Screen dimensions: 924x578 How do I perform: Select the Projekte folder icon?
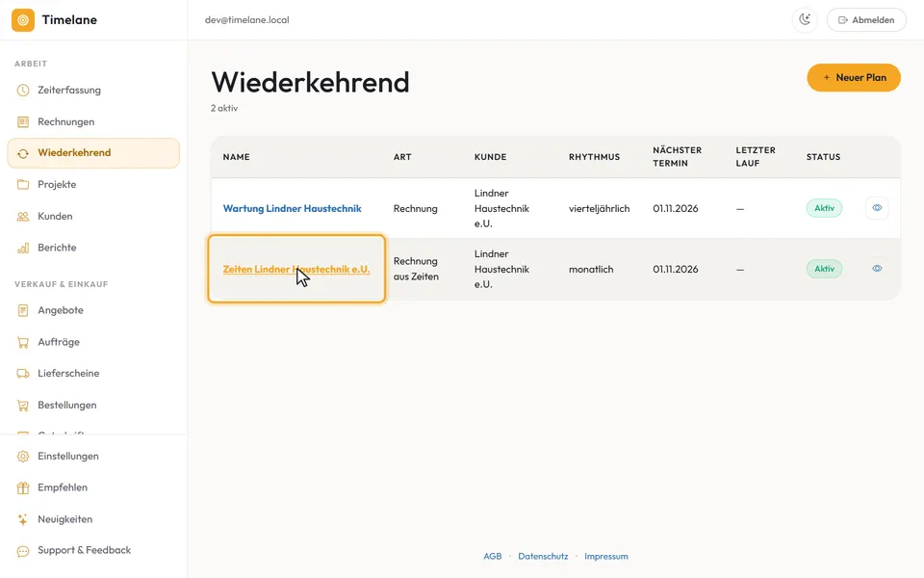[x=23, y=185]
